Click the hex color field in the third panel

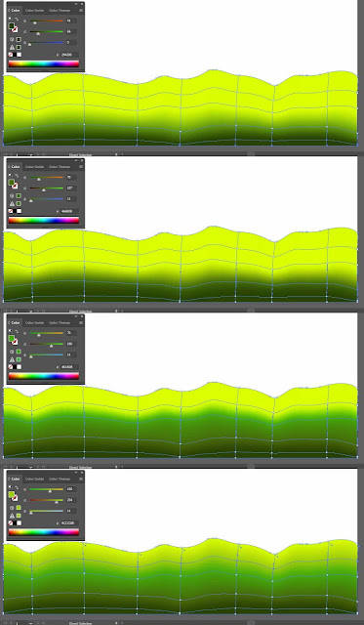point(69,367)
